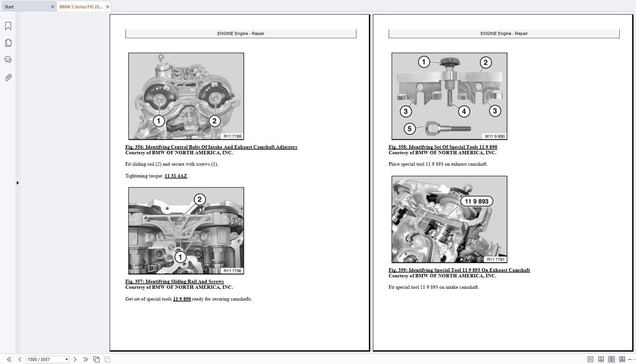The height and width of the screenshot is (364, 636).
Task: Expand the collapsed sidebar panel
Action: coord(18,183)
